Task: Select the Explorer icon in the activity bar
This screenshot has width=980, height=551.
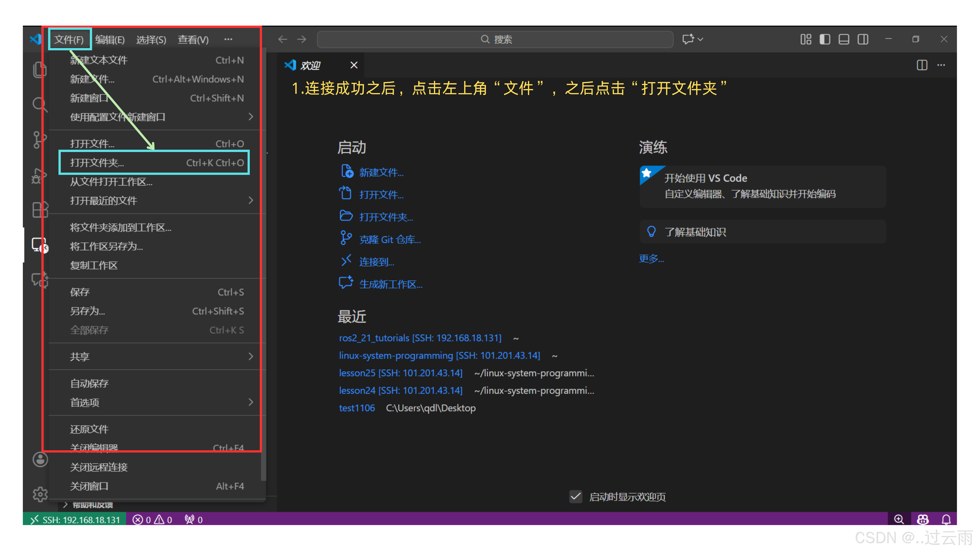Action: [40, 70]
